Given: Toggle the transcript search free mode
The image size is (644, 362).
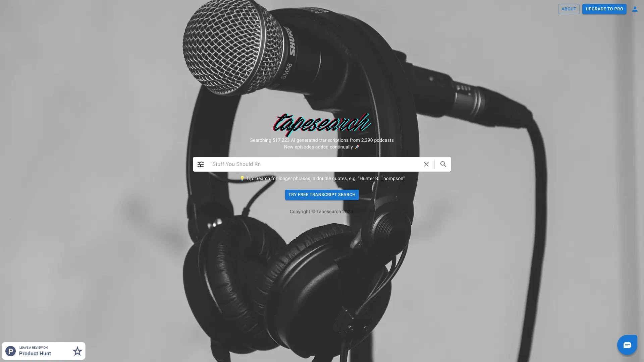Looking at the screenshot, I should [x=322, y=195].
